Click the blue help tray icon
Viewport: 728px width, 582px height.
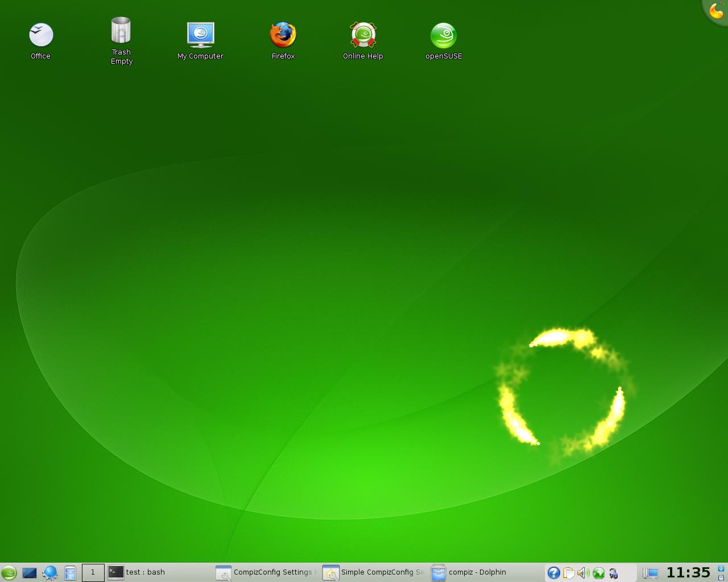point(553,573)
